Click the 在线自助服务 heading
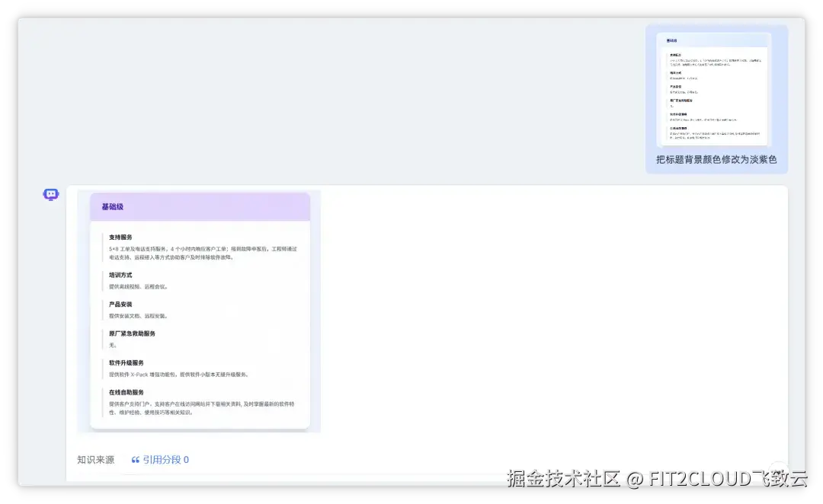 pos(126,392)
